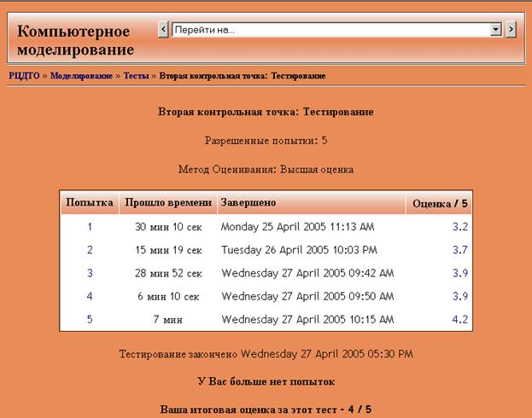
Task: Review attempt number 3
Action: [90, 273]
